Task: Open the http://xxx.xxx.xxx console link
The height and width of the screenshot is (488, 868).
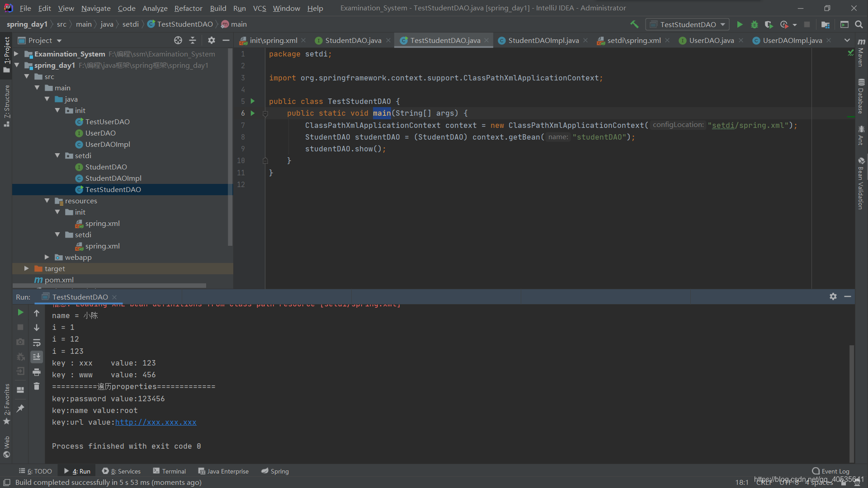Action: 156,422
